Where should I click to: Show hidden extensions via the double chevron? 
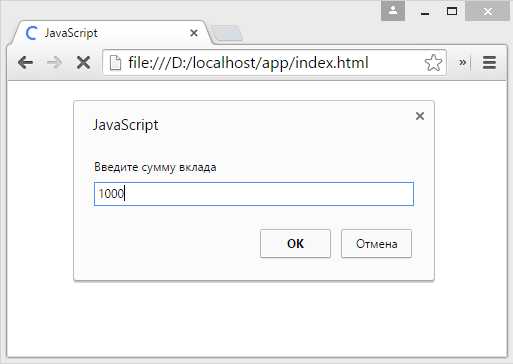click(462, 62)
